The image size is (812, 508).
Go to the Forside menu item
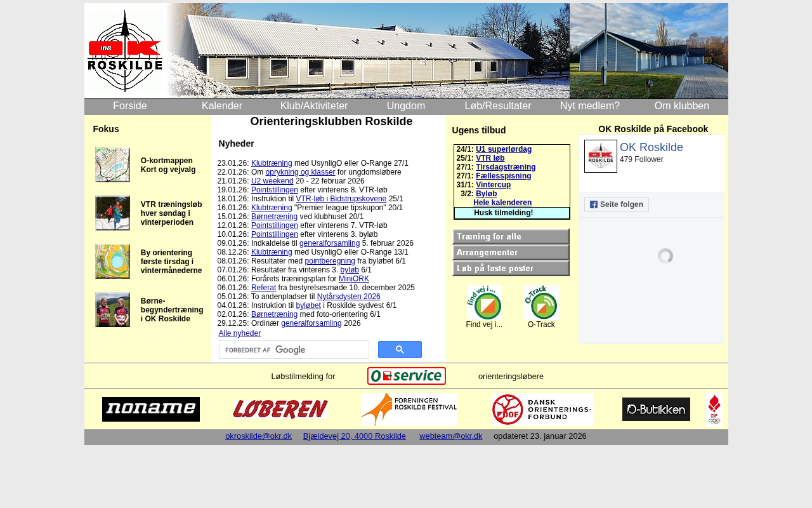(130, 106)
